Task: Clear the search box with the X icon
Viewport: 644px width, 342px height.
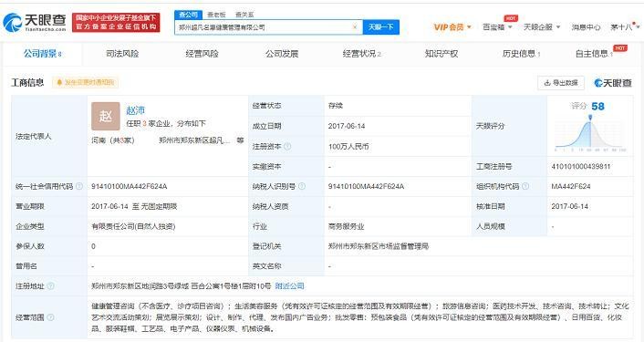Action: point(355,27)
